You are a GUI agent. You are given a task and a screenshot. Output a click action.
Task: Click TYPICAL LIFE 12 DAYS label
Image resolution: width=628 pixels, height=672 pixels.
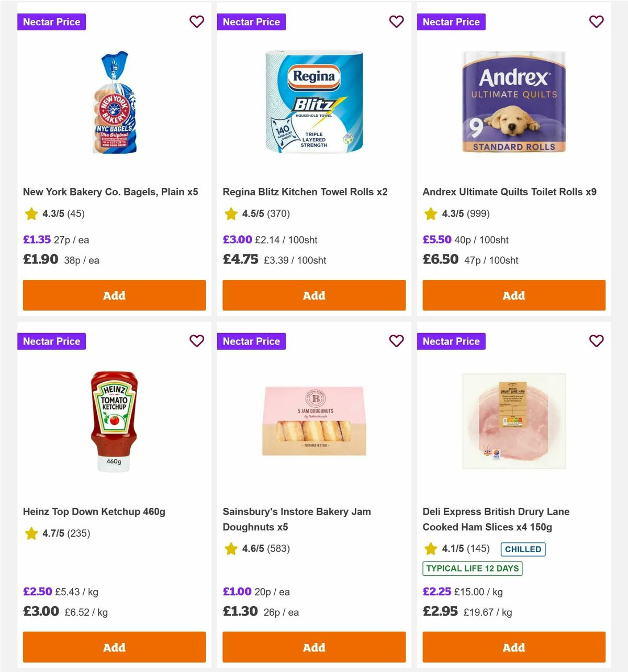(x=472, y=568)
